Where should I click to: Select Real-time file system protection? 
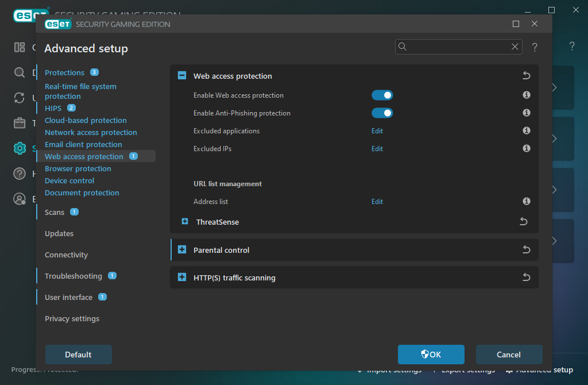click(80, 91)
